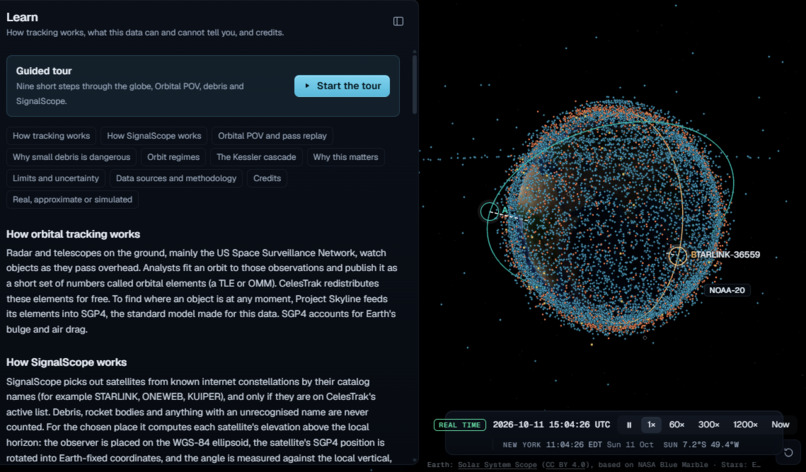Set playback speed to 60×
Image resolution: width=806 pixels, height=472 pixels.
pyautogui.click(x=676, y=425)
